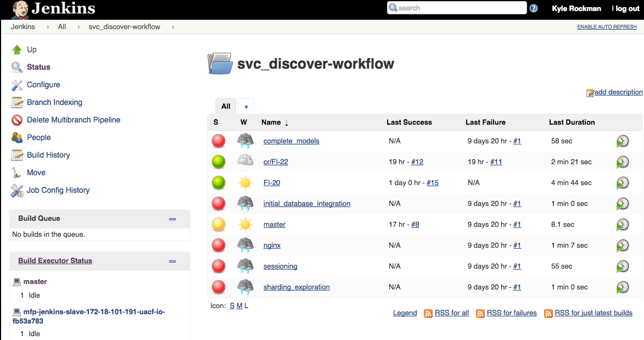
Task: Schedule a build for nginx
Action: [623, 246]
